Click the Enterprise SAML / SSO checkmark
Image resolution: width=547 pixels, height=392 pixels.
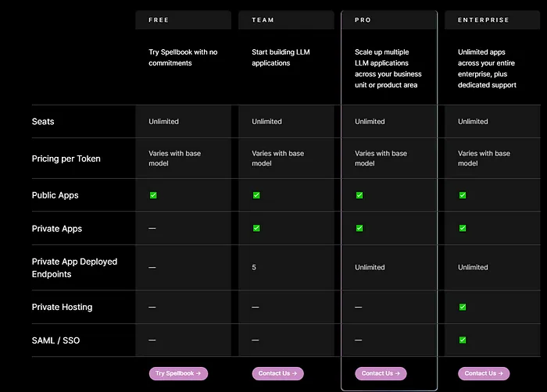pos(463,340)
